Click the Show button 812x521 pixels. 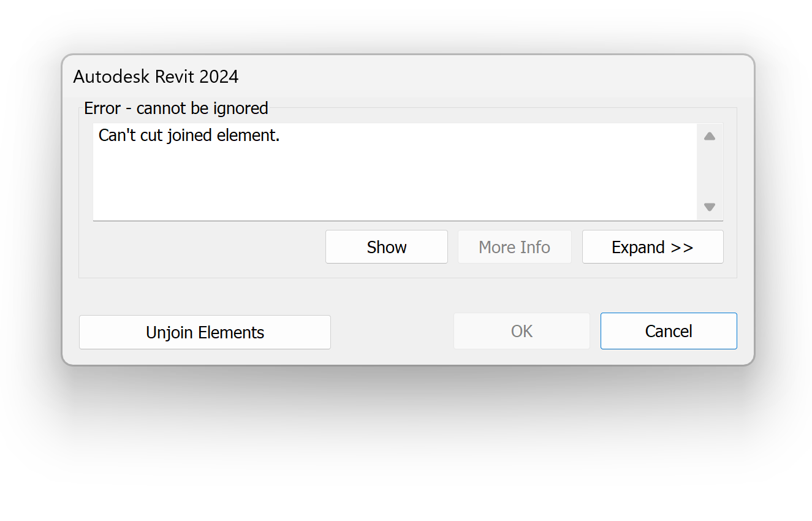click(387, 247)
